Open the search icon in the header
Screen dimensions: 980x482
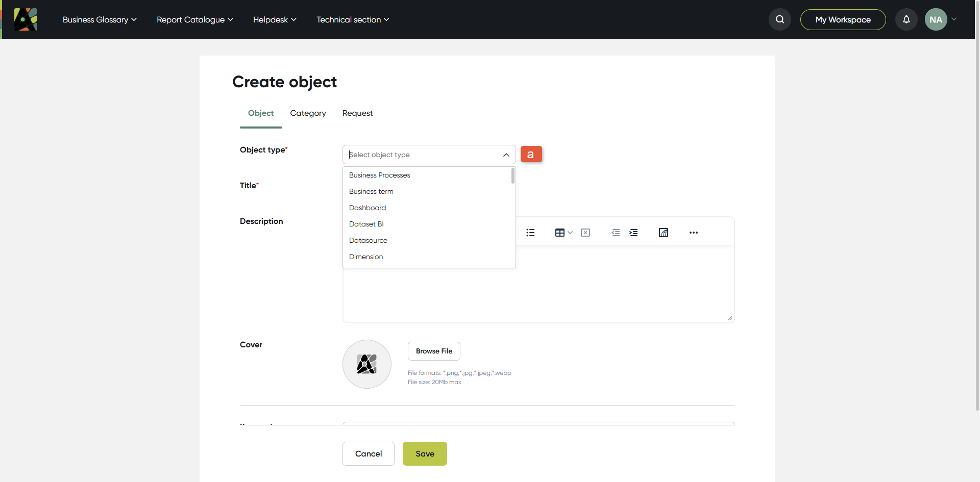[780, 19]
